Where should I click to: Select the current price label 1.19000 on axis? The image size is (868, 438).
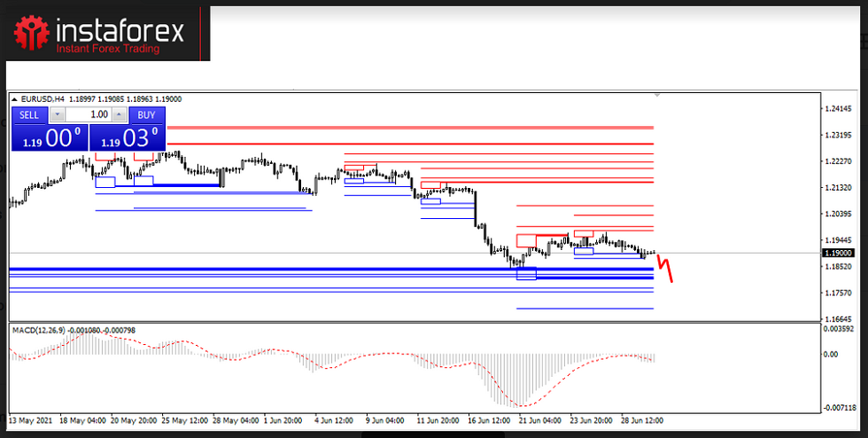839,253
